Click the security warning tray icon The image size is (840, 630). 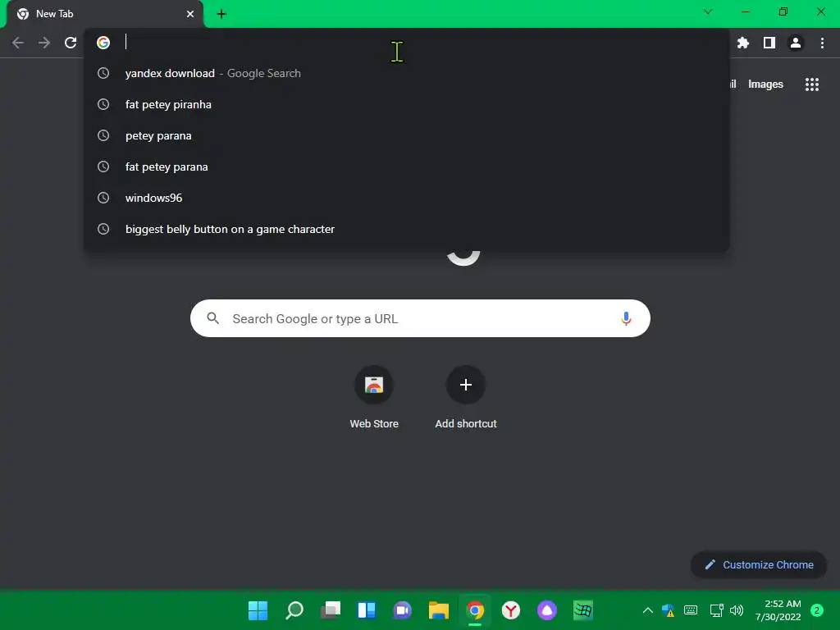pos(668,610)
